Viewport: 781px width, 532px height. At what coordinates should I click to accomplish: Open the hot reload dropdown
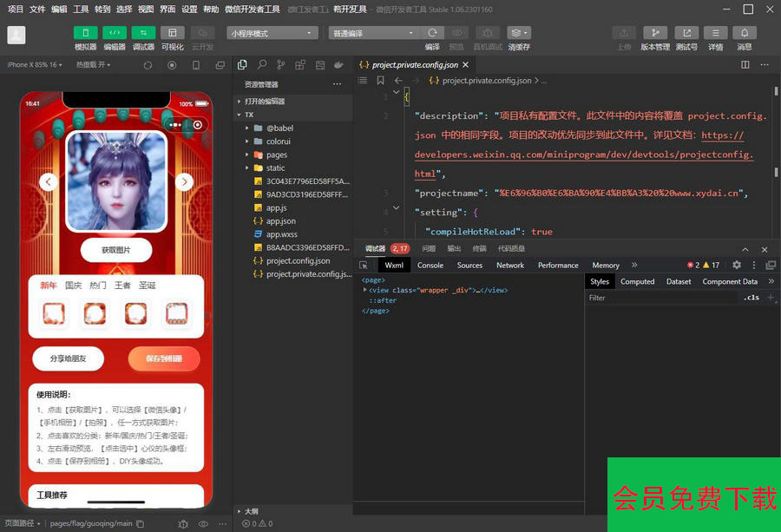point(93,65)
